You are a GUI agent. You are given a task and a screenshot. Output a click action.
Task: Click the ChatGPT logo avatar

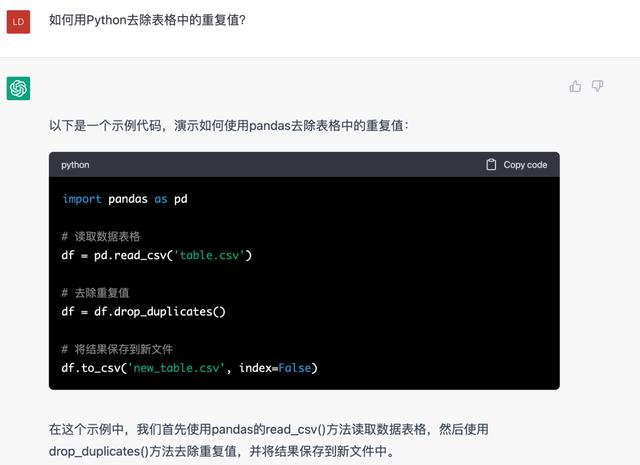click(x=18, y=88)
